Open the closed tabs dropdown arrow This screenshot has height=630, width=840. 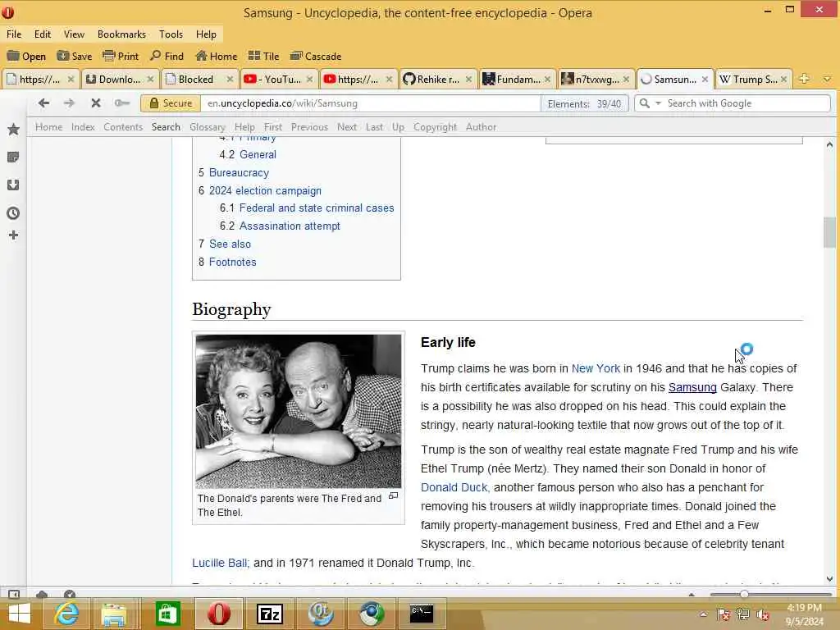tap(827, 80)
